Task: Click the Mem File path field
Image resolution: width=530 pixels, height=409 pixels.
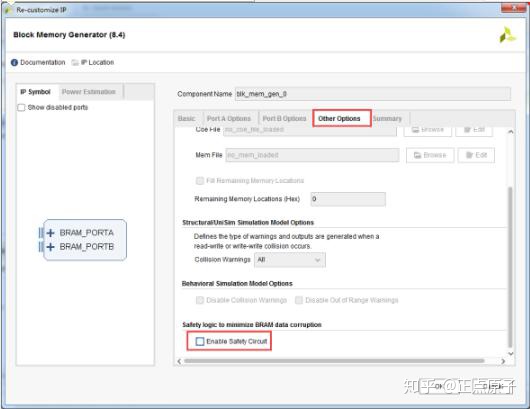Action: tap(312, 155)
